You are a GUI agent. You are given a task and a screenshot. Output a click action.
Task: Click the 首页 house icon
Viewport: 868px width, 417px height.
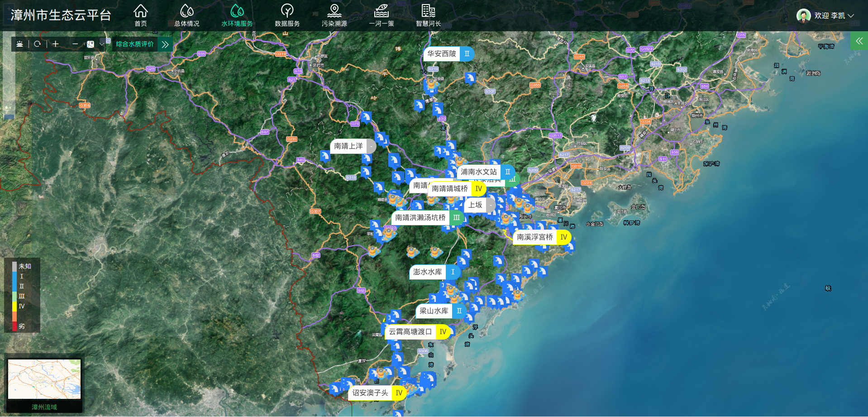pyautogui.click(x=141, y=10)
